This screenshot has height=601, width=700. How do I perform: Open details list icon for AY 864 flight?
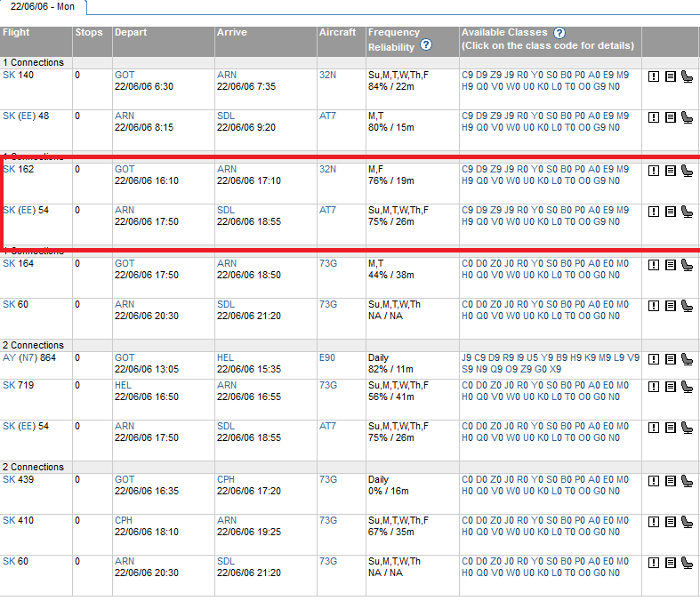[x=671, y=359]
